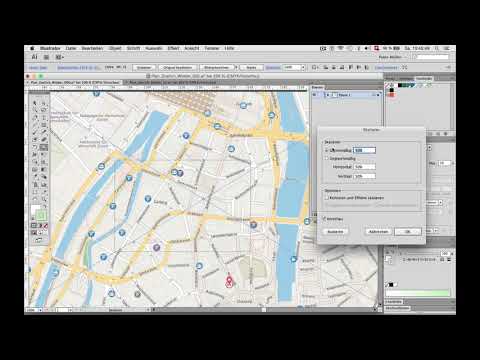Screen dimensions: 480x360
Task: Select the Line Segment tool
Action: pyautogui.click(x=35, y=125)
